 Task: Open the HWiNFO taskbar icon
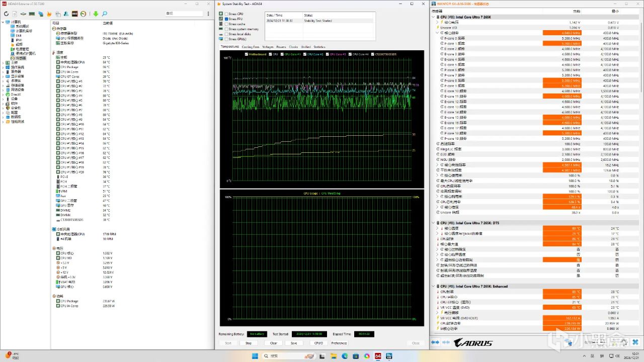389,356
